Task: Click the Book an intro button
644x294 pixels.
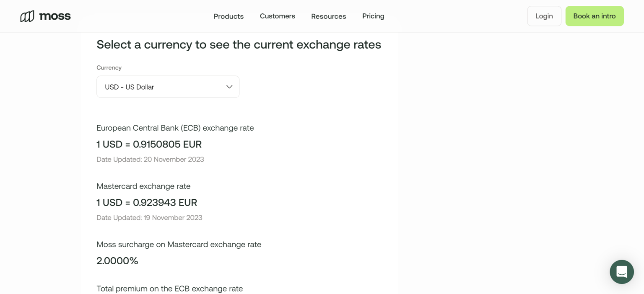Action: [594, 16]
